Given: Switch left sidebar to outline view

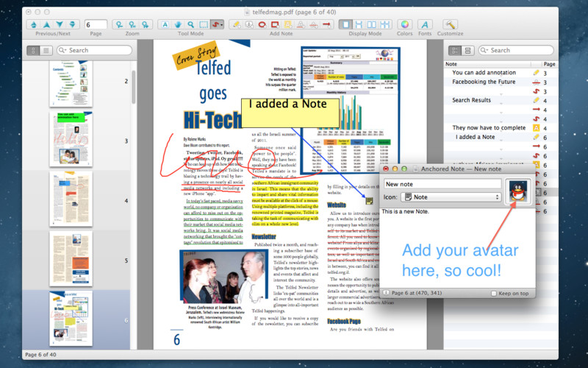Looking at the screenshot, I should click(x=46, y=50).
